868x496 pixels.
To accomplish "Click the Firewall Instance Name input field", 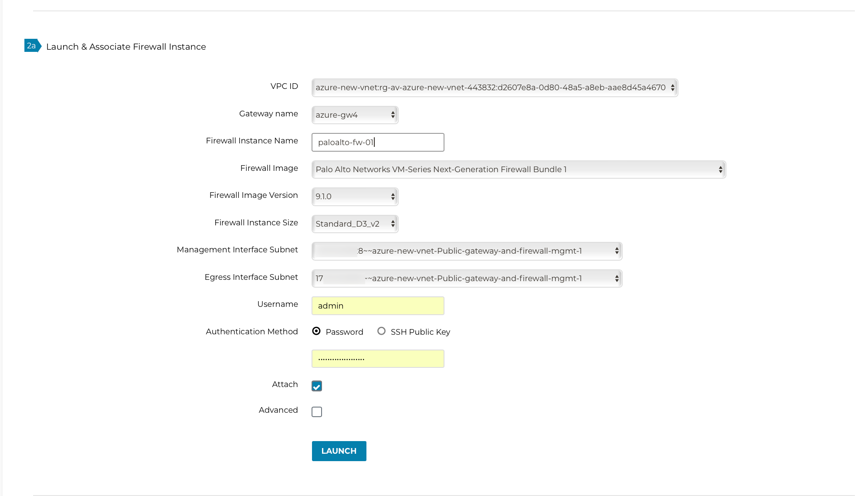I will click(377, 142).
